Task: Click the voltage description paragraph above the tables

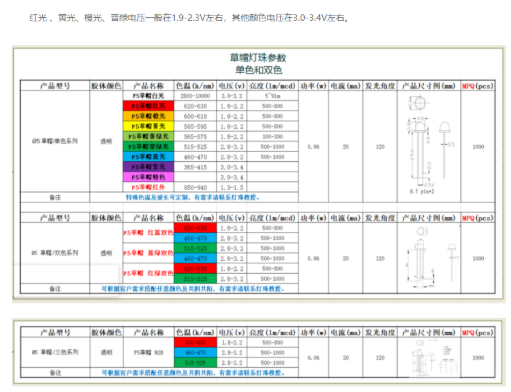Action: pos(189,17)
